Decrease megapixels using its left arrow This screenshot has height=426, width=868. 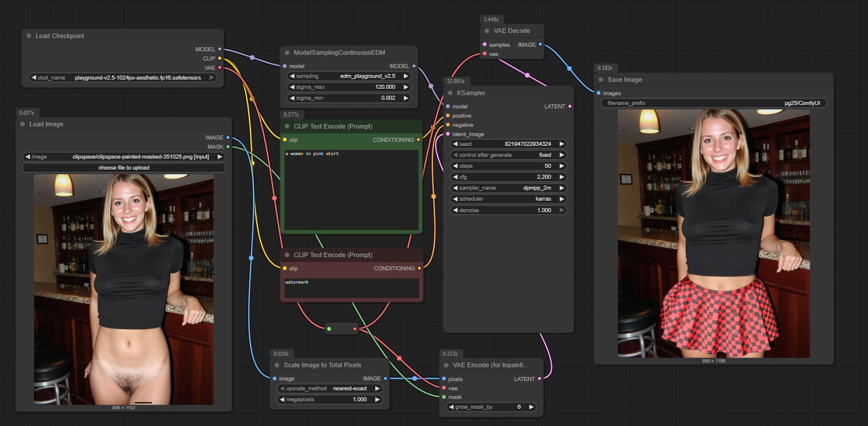point(282,399)
